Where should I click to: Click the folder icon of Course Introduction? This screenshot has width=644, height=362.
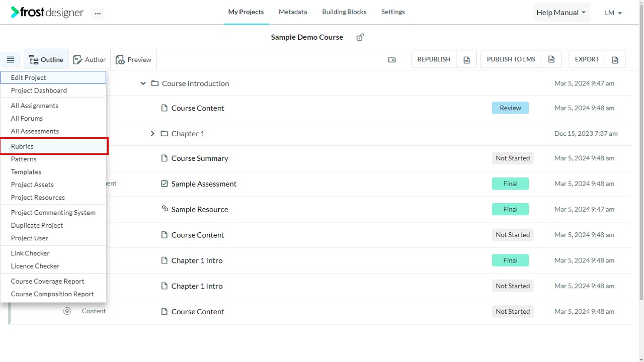click(155, 83)
